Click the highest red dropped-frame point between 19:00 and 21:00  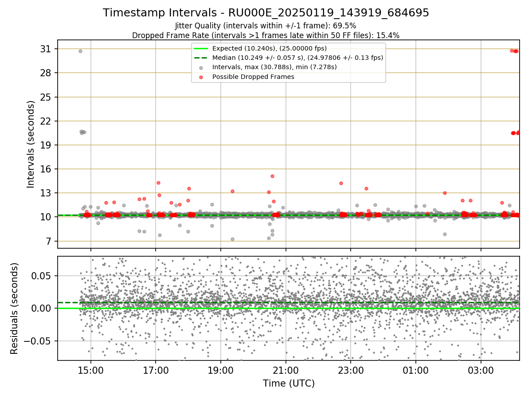click(x=272, y=176)
